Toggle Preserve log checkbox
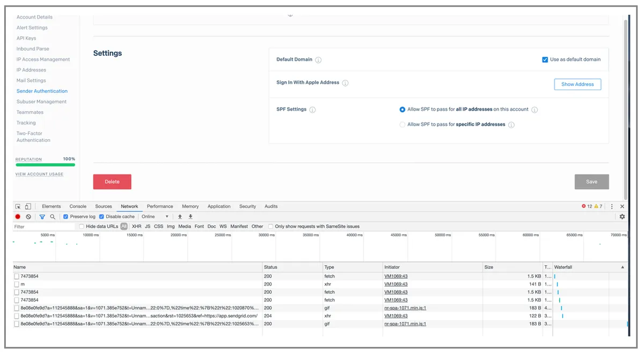The height and width of the screenshot is (356, 644). (x=65, y=216)
